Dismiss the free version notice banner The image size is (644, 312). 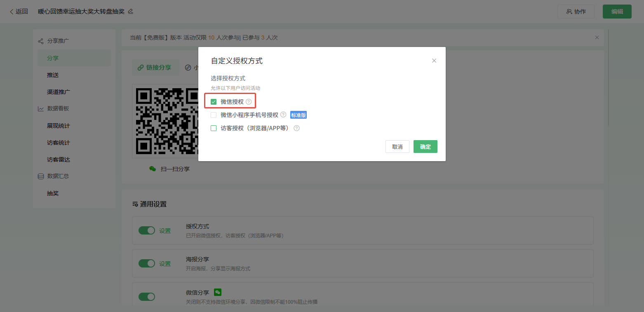[x=597, y=38]
